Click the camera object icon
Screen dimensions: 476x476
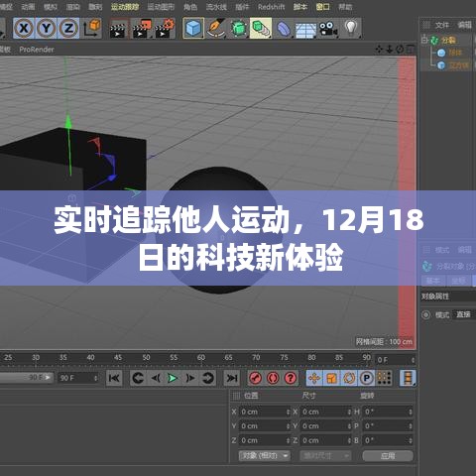328,29
